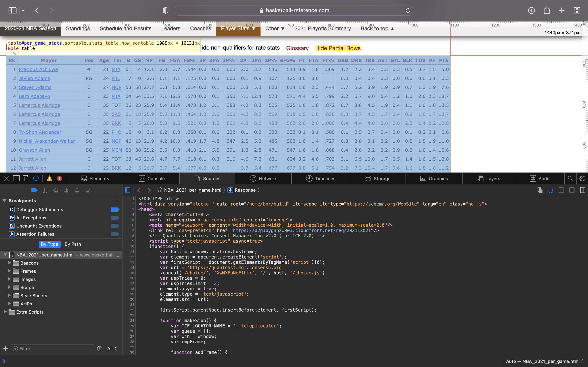Expand the Style Sheets folder
The width and height of the screenshot is (588, 367).
(x=9, y=295)
